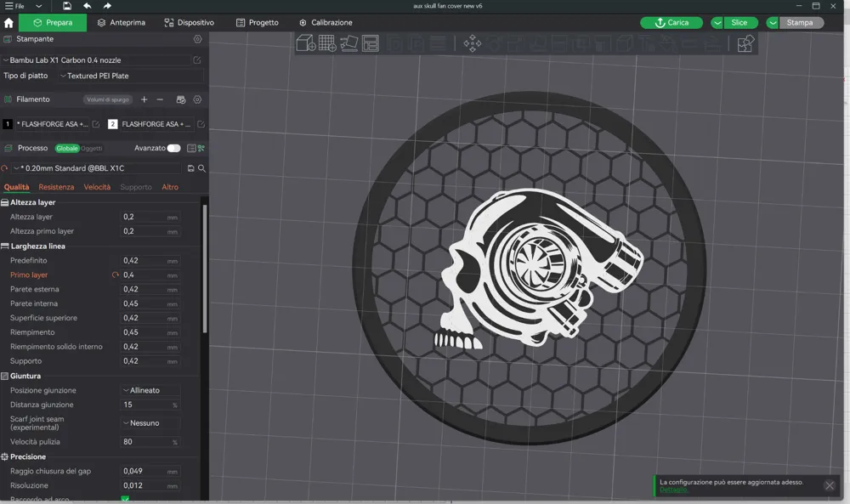850x504 pixels.
Task: Click the compare presets list icon
Action: 190,149
